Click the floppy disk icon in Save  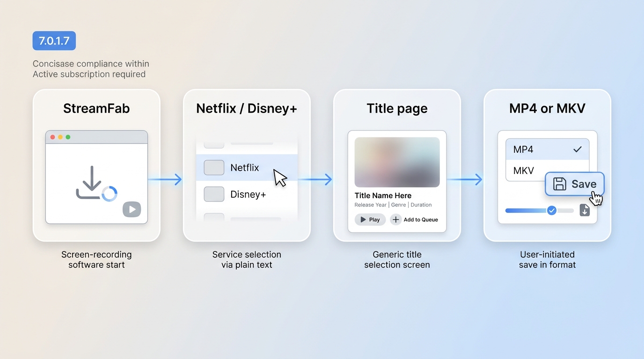pos(560,184)
